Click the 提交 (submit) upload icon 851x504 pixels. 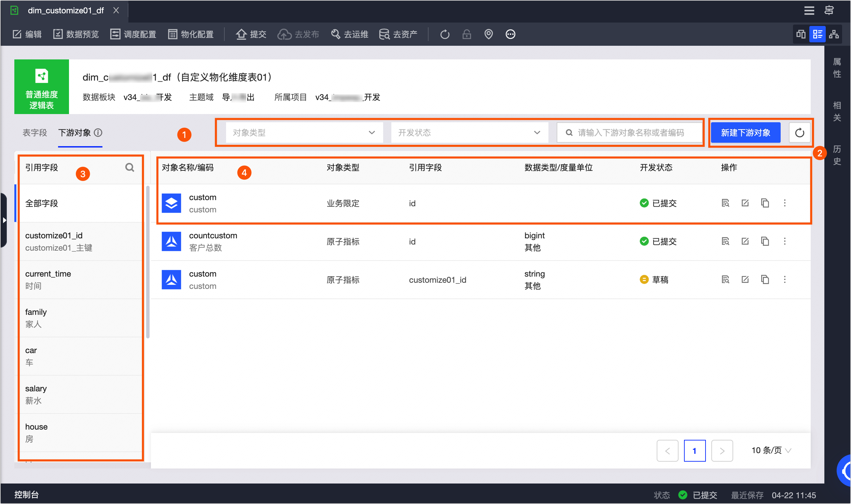coord(241,34)
